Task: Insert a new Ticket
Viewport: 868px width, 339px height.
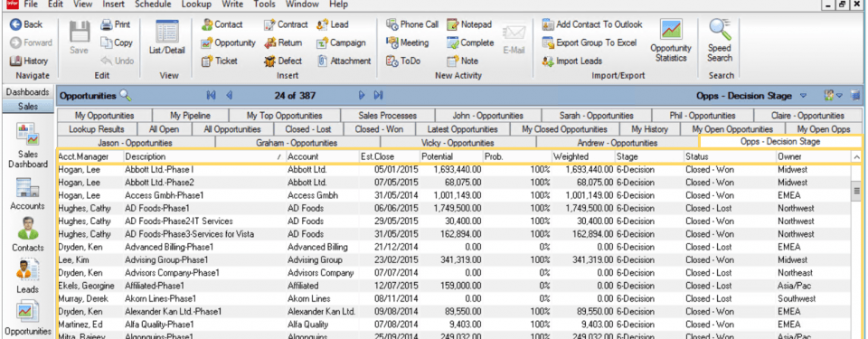Action: pyautogui.click(x=220, y=61)
